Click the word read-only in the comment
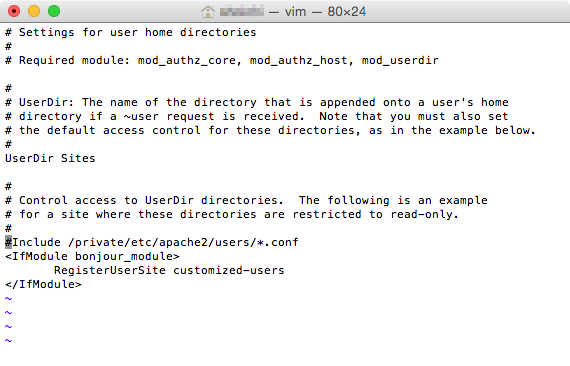This screenshot has height=366, width=570. pyautogui.click(x=421, y=214)
